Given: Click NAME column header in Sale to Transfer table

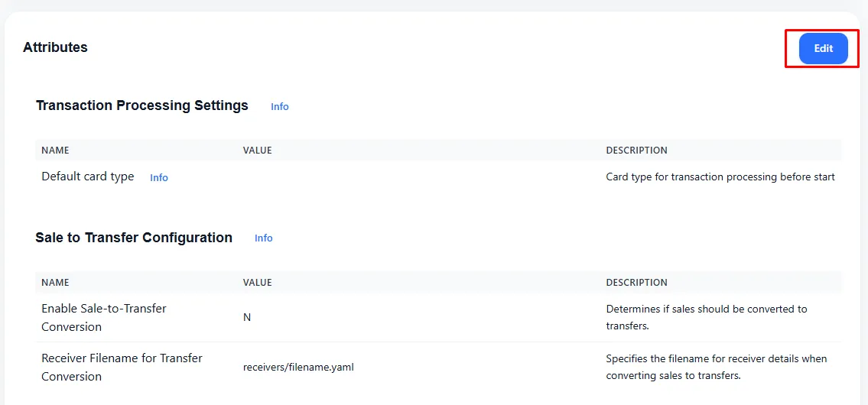Looking at the screenshot, I should [55, 283].
